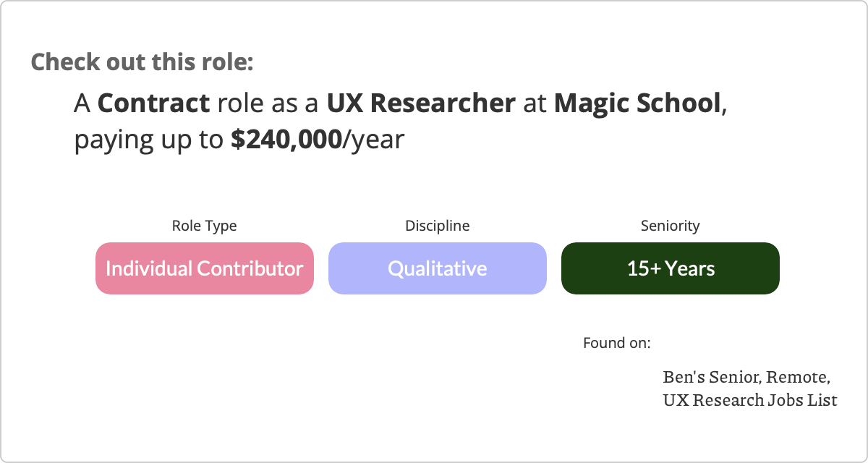Click the "Role Type" label
The height and width of the screenshot is (463, 868).
204,226
